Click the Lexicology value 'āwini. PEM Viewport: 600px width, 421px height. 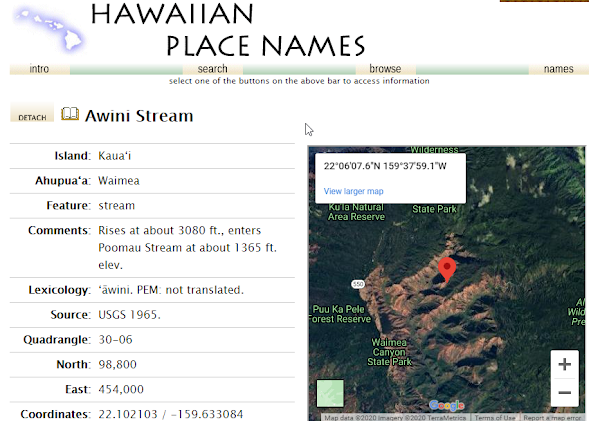(x=171, y=290)
